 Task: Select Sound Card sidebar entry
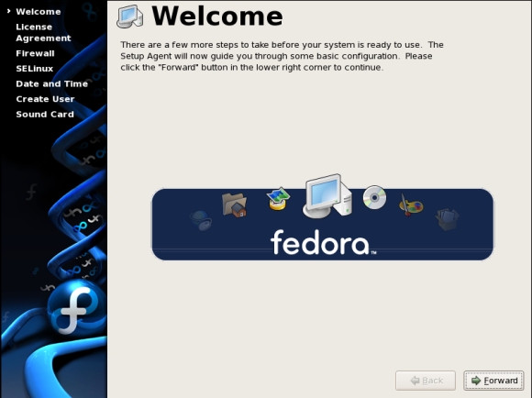point(45,115)
